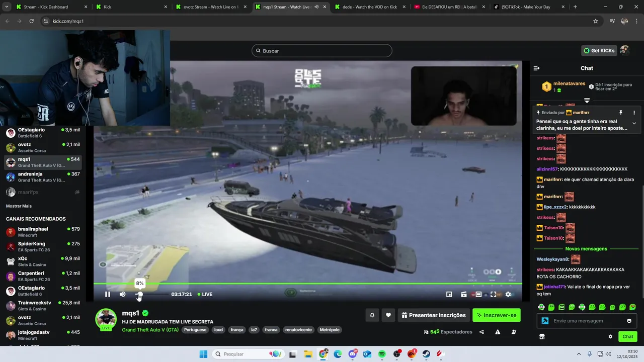Click the Novas mensagens divider label
644x362 pixels.
[586, 249]
